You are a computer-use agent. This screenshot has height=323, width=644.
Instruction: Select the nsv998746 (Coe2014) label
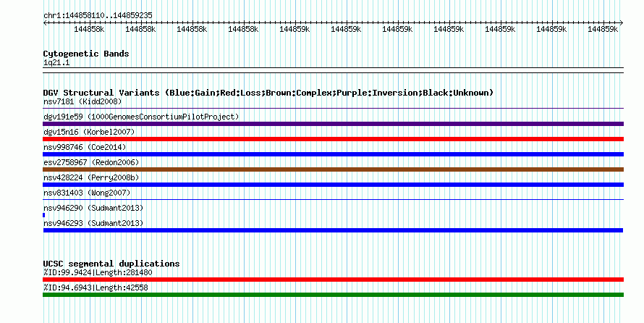point(85,147)
